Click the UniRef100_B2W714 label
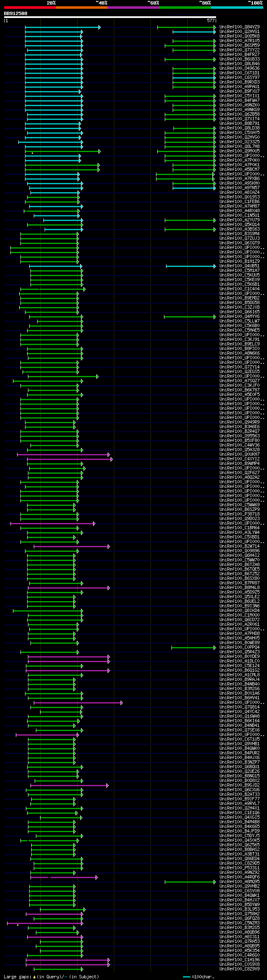This screenshot has width=267, height=980. tap(239, 546)
